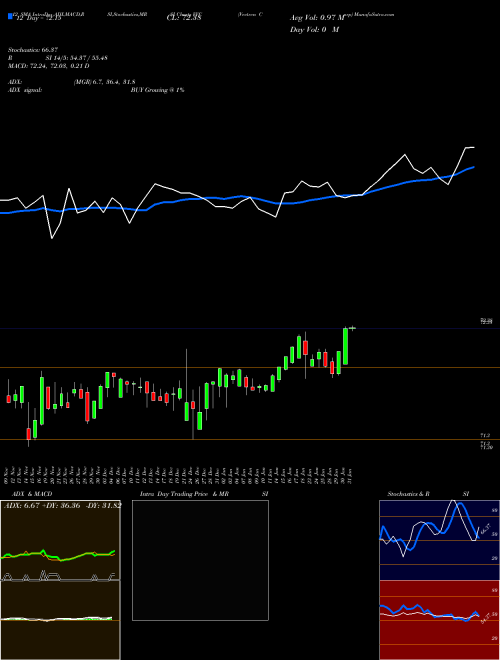Click the 'Day Vol: 0 M' label
Image resolution: width=500 pixels, height=660 pixels.
click(314, 29)
